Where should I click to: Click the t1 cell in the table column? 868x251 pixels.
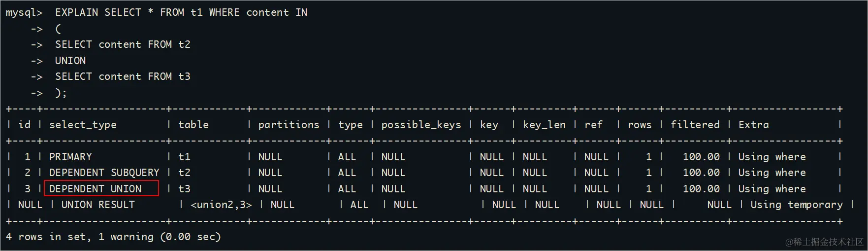[184, 157]
